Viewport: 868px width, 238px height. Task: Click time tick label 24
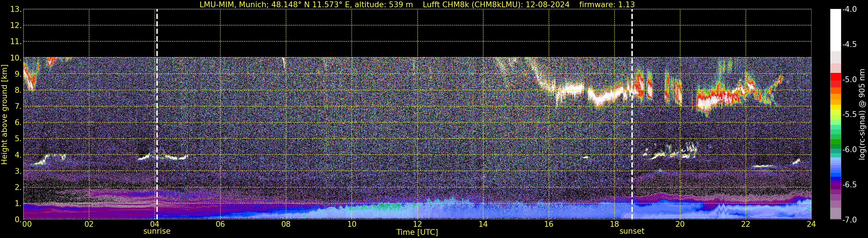click(x=811, y=224)
